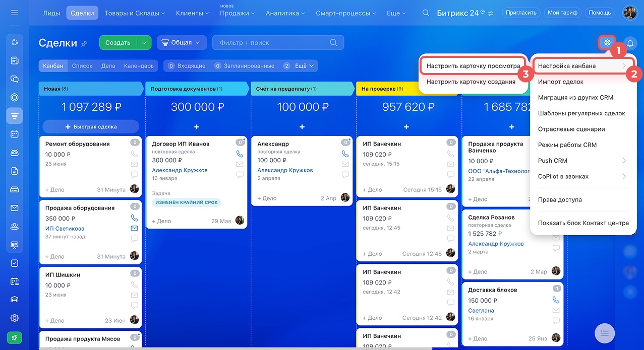Click the magnifier inside filter search field
The height and width of the screenshot is (350, 644).
pos(333,43)
